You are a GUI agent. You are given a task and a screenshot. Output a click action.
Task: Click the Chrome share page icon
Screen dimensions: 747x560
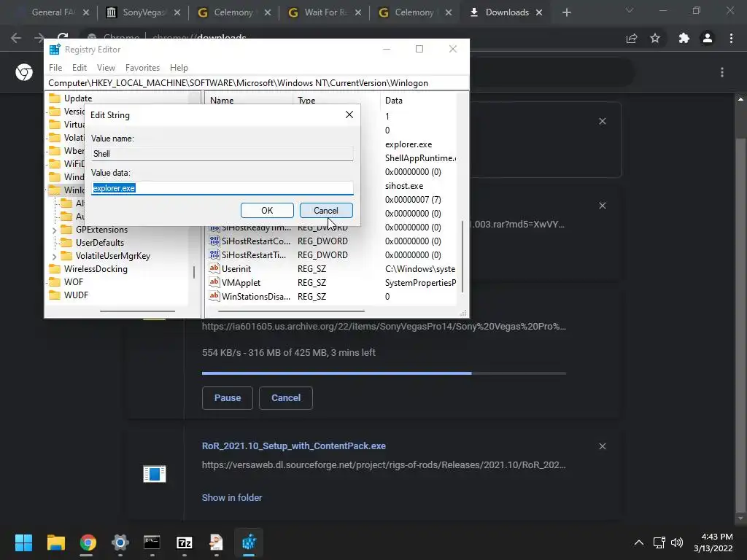coord(632,38)
